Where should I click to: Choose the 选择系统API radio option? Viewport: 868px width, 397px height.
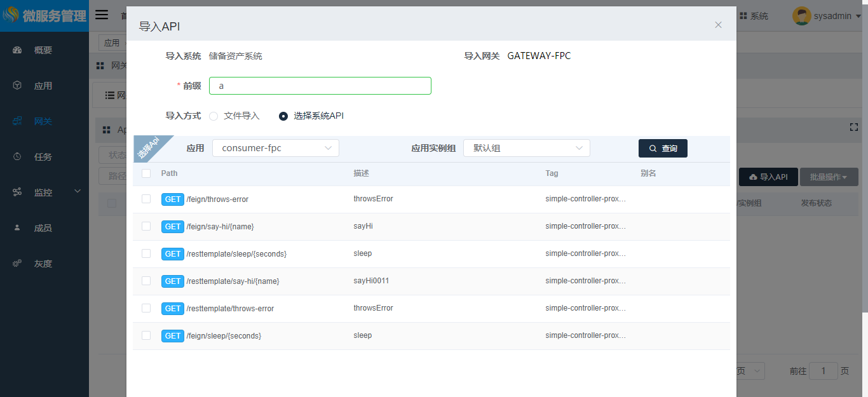coord(283,116)
